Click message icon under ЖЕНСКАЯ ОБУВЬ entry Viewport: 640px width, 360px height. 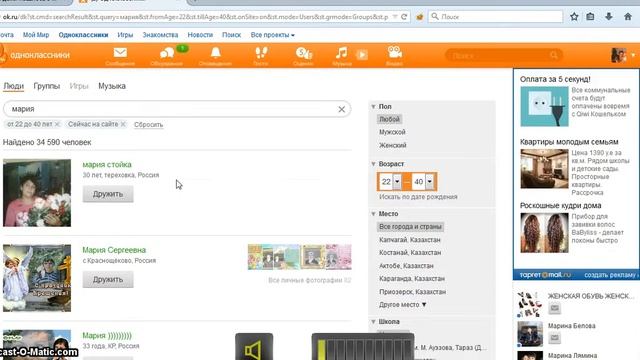point(554,308)
